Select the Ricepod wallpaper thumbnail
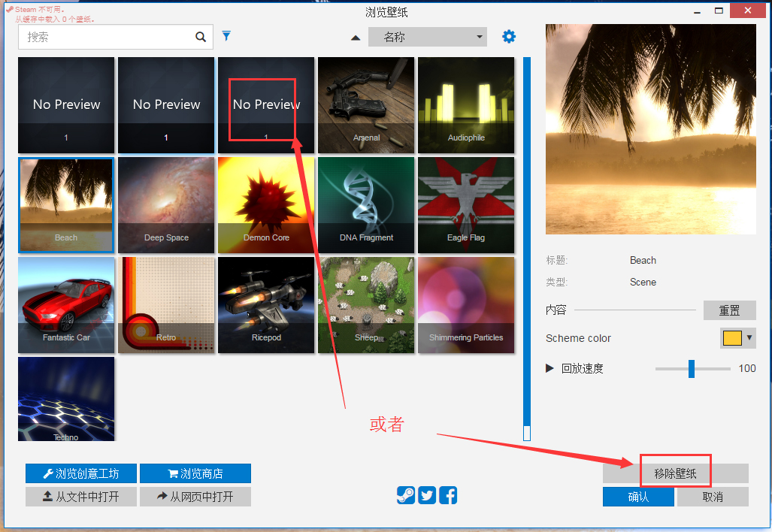The height and width of the screenshot is (532, 772). (266, 305)
